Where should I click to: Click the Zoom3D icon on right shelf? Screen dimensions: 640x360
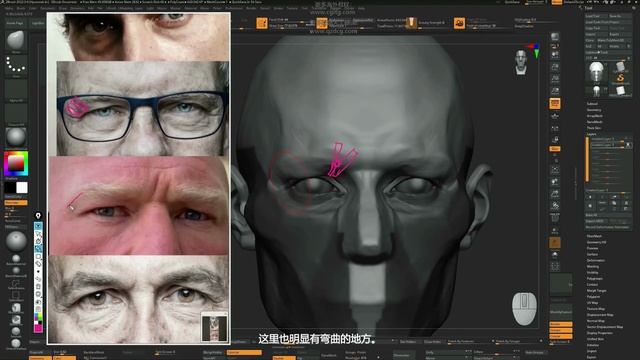[555, 193]
